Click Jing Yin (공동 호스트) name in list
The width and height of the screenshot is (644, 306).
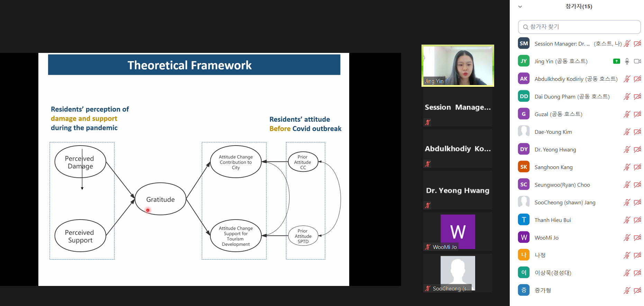tap(561, 61)
